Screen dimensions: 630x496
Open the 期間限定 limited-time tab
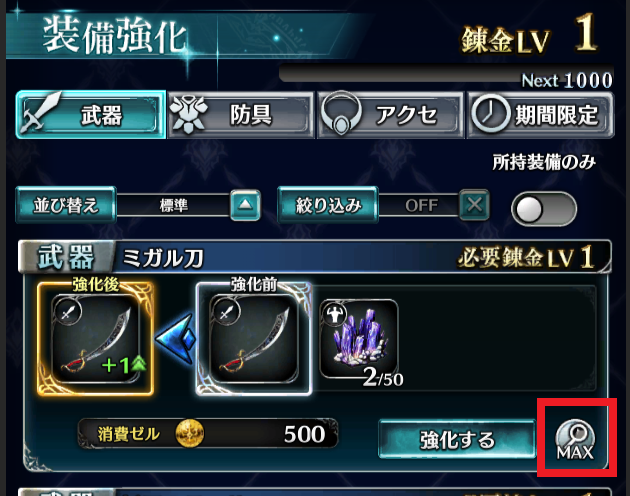540,115
